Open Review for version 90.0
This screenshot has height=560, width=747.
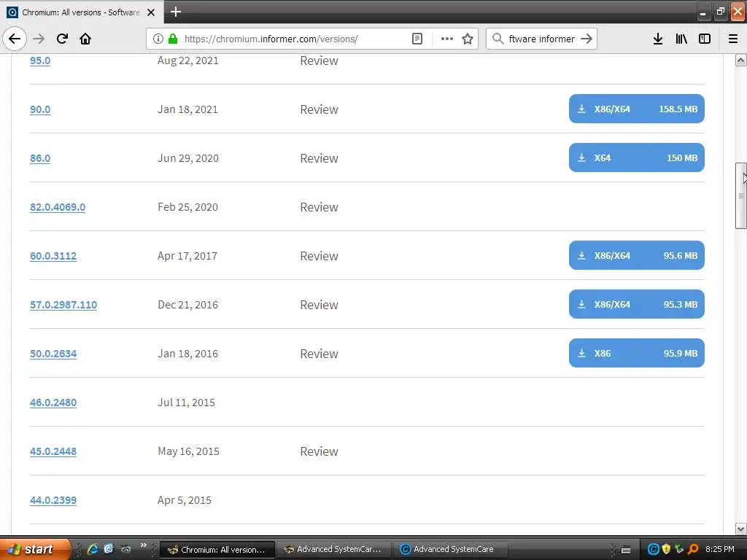pyautogui.click(x=320, y=109)
